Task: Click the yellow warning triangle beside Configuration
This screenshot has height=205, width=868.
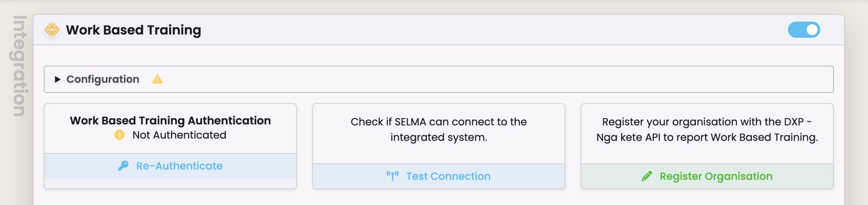Action: click(157, 79)
